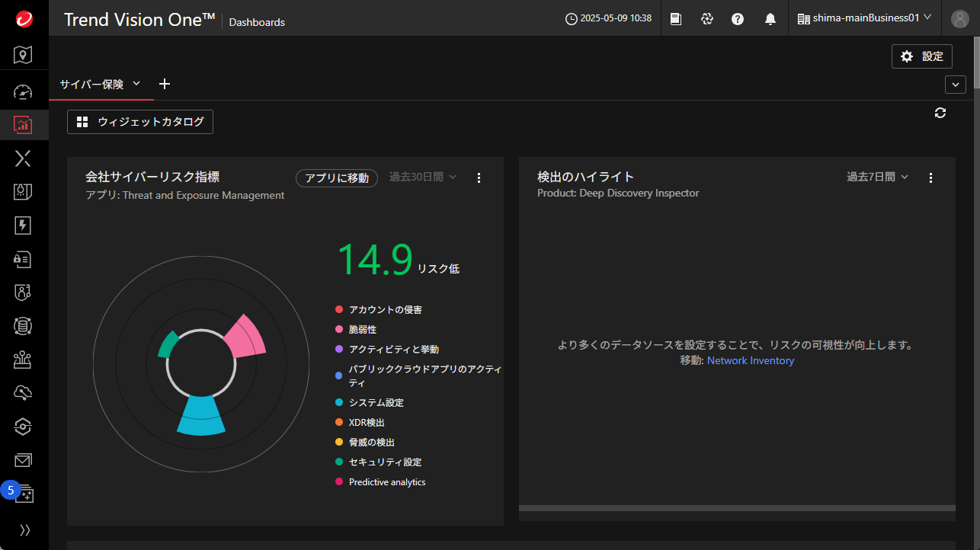Click the 設定 settings button
Viewport: 980px width, 550px height.
tap(922, 56)
